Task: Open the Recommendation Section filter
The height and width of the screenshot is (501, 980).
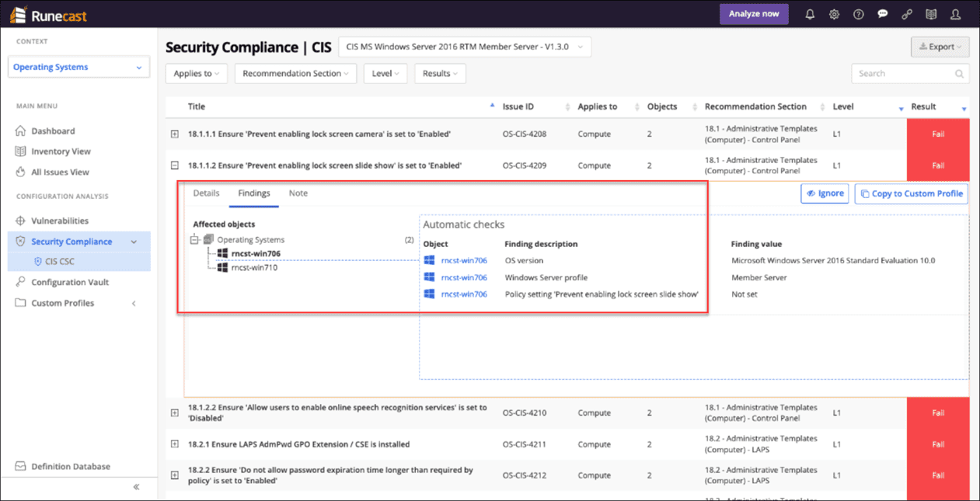Action: pos(295,74)
